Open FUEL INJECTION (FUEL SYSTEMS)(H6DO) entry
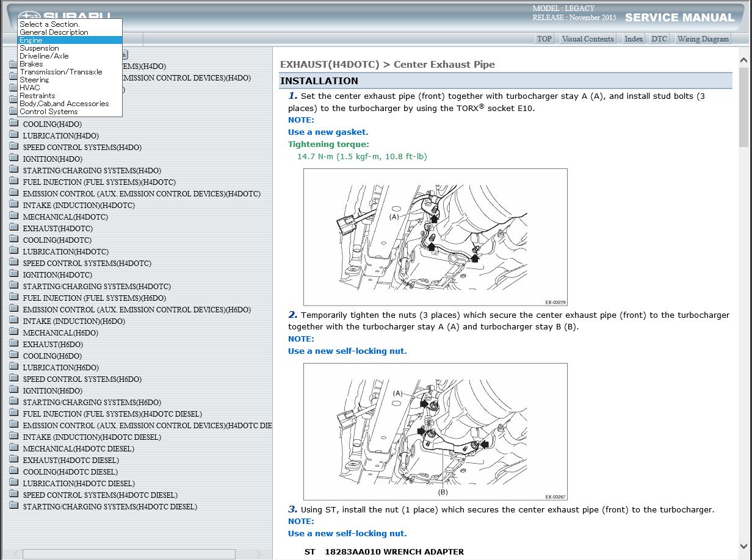752x560 pixels. click(x=95, y=298)
